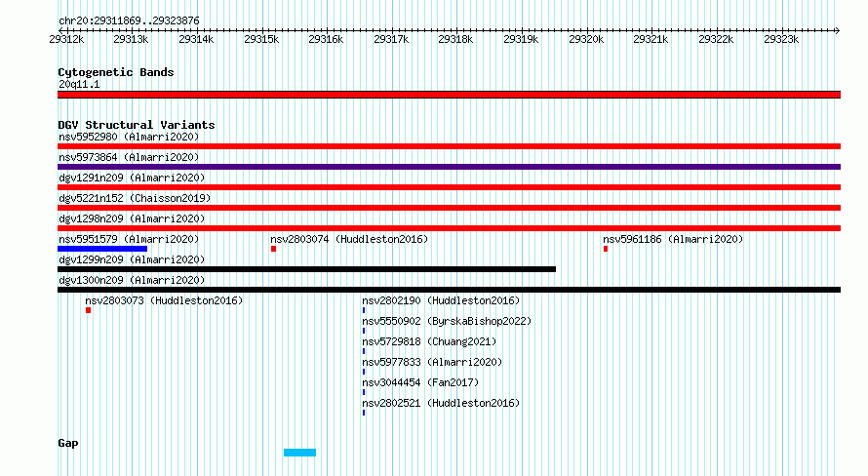Click the 29316k ruler position
The height and width of the screenshot is (476, 868).
point(326,39)
